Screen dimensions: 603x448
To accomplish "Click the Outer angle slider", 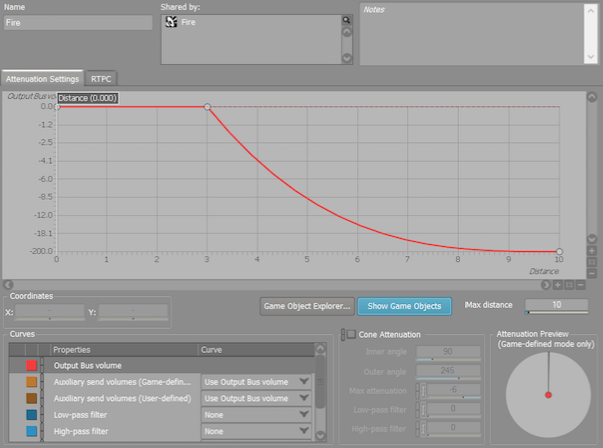I will pyautogui.click(x=448, y=378).
